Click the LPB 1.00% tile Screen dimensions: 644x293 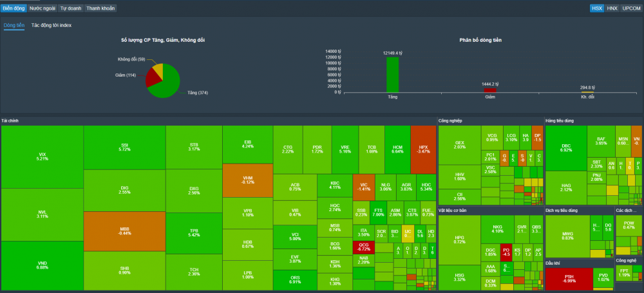coord(248,275)
